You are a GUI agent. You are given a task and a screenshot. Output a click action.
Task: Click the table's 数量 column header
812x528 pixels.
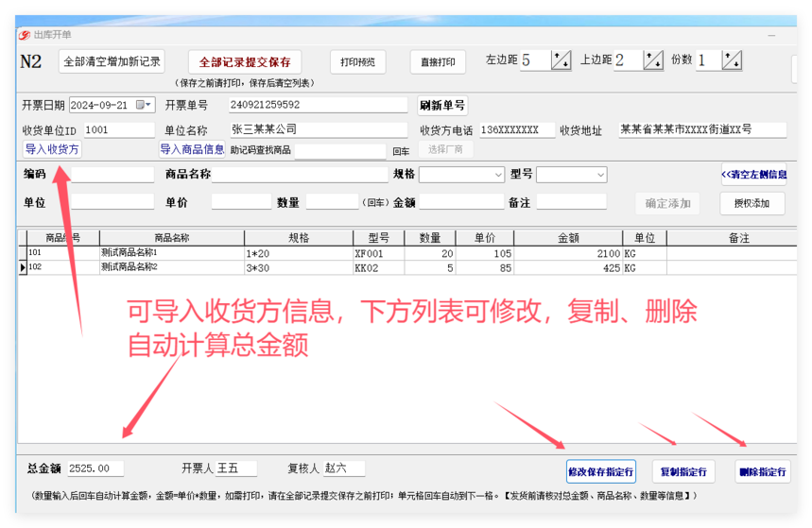(x=430, y=238)
